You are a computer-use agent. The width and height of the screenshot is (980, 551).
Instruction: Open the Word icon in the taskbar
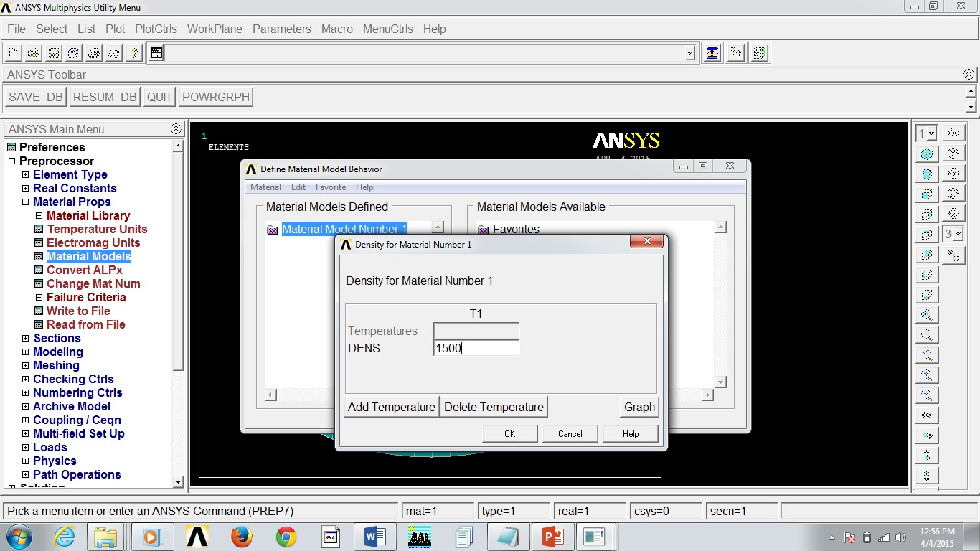coord(375,537)
